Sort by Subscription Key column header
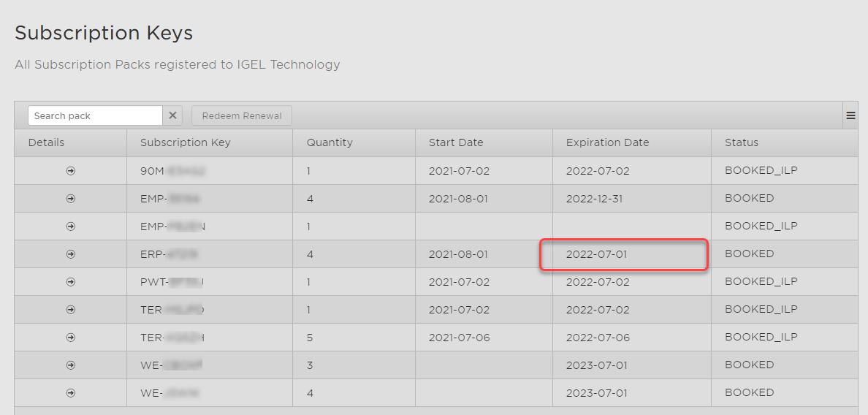 pos(186,142)
